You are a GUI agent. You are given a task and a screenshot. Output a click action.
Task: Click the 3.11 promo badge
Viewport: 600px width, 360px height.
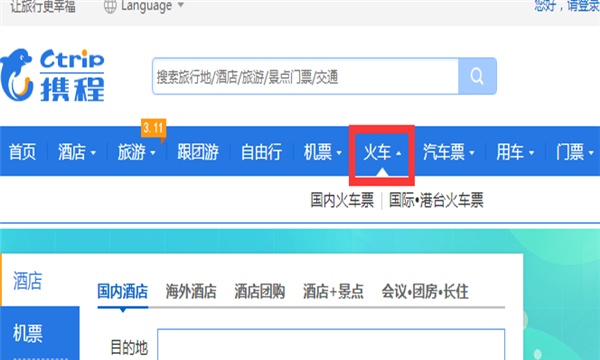(153, 128)
